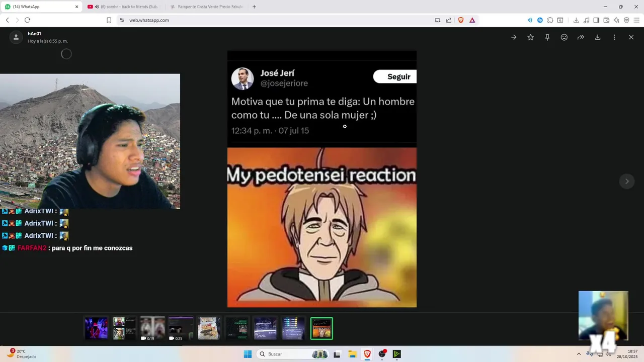Open Task View on the taskbar
This screenshot has width=644, height=362.
tap(337, 354)
